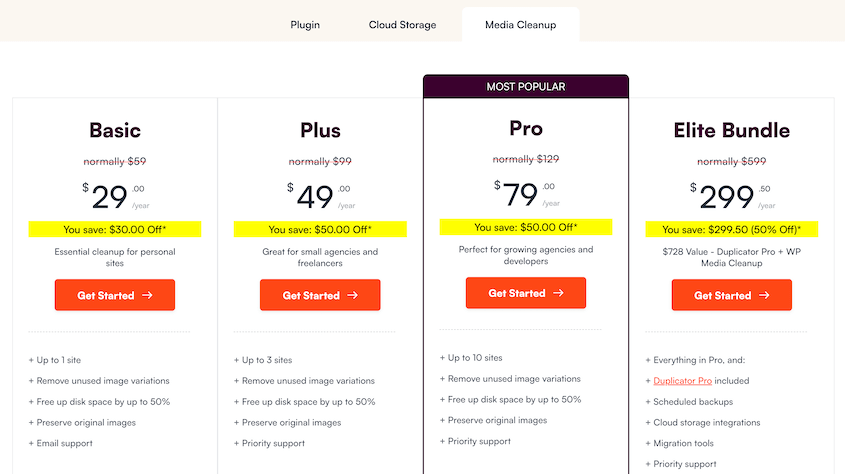The height and width of the screenshot is (474, 845).
Task: Open the Duplicator Pro link
Action: 683,381
